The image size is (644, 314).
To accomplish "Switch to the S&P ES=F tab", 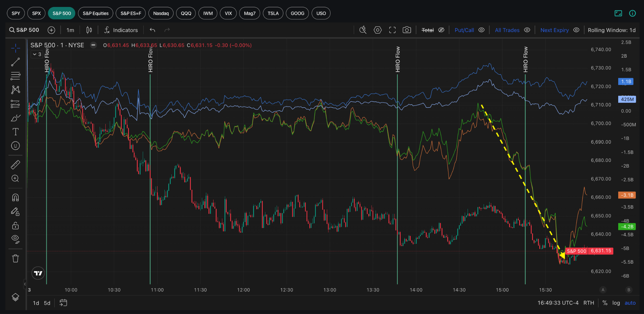I will click(131, 13).
